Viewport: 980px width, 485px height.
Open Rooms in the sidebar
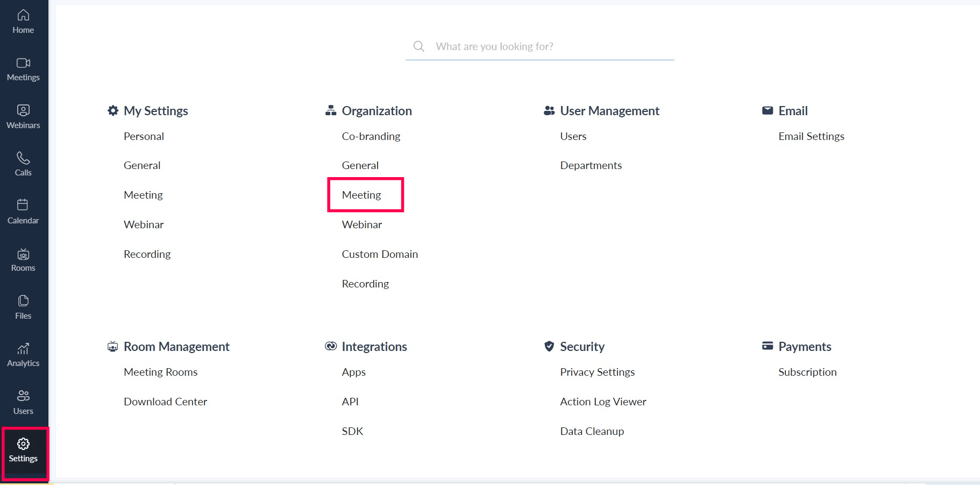click(23, 260)
